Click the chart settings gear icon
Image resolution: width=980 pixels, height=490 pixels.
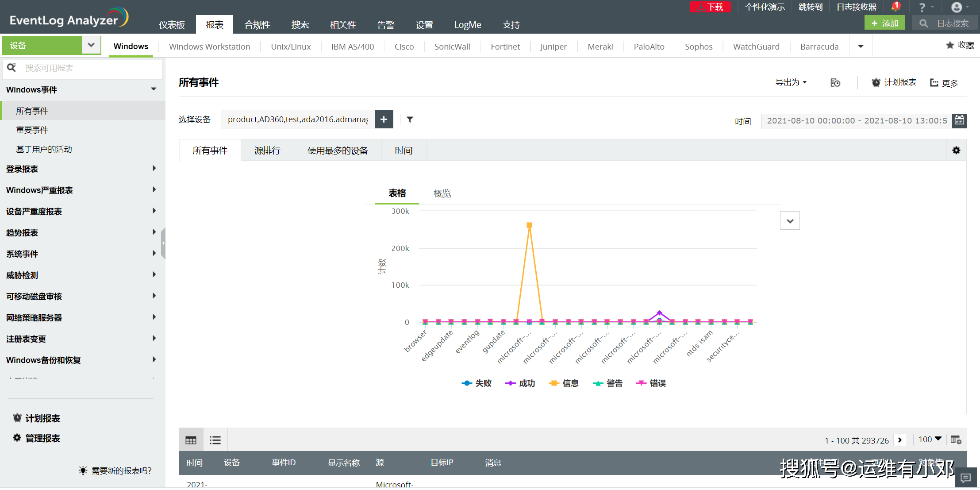coord(956,150)
